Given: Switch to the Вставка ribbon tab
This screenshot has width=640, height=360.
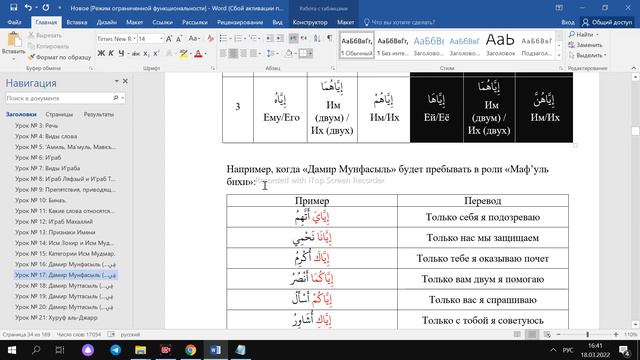Looking at the screenshot, I should [x=77, y=22].
